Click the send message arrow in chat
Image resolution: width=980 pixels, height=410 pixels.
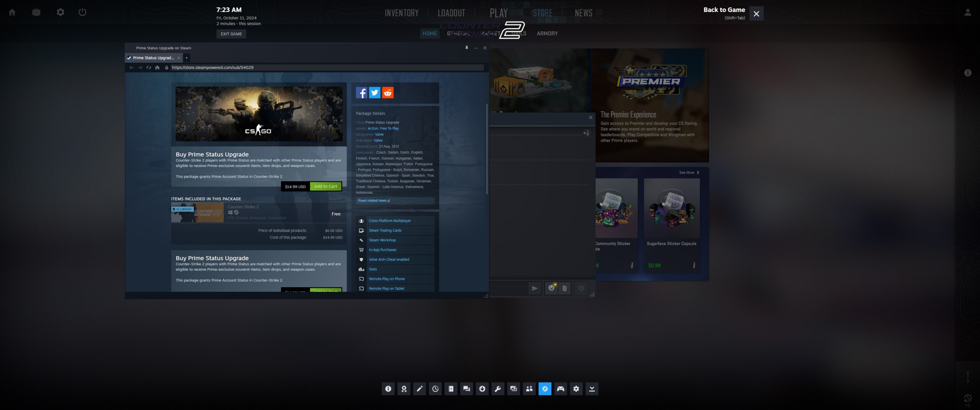tap(535, 288)
